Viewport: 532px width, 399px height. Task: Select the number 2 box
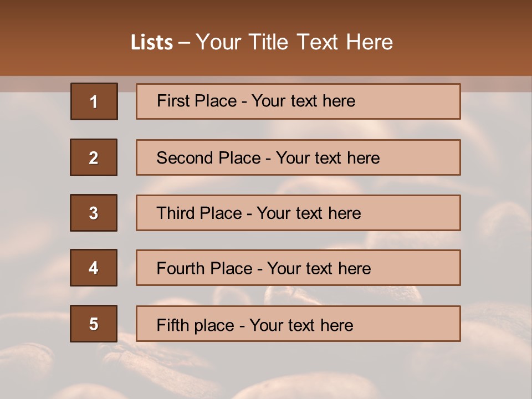pyautogui.click(x=94, y=157)
